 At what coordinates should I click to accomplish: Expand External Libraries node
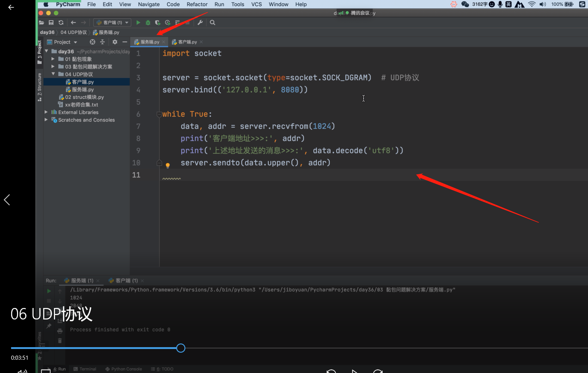tap(46, 112)
